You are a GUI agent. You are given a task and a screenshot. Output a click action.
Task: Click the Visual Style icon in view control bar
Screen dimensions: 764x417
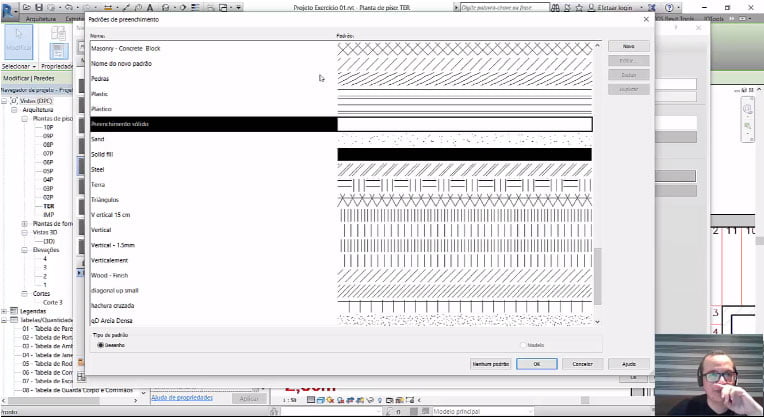pos(321,400)
